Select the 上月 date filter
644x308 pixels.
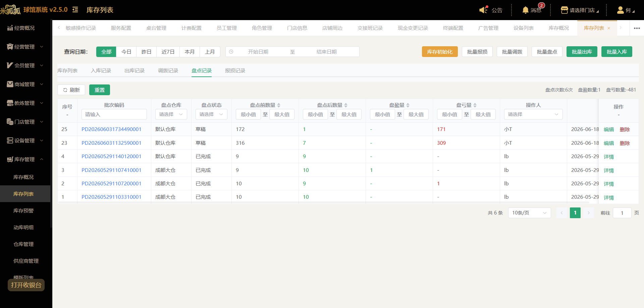click(x=210, y=52)
